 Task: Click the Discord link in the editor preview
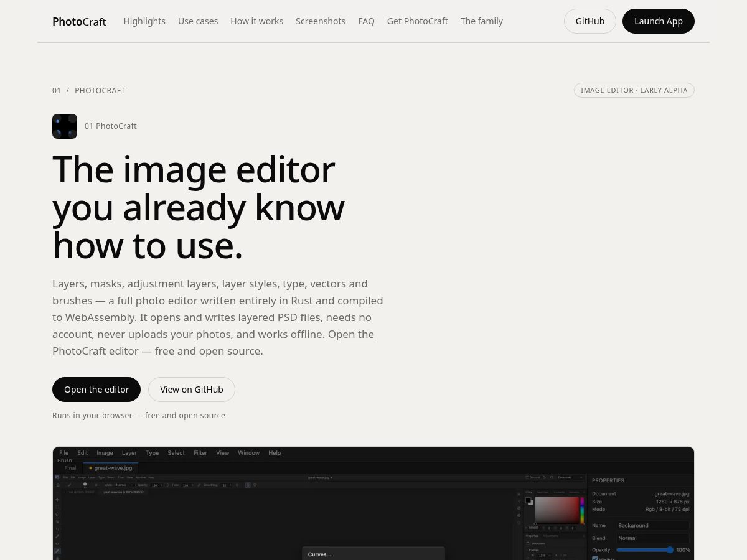[533, 477]
